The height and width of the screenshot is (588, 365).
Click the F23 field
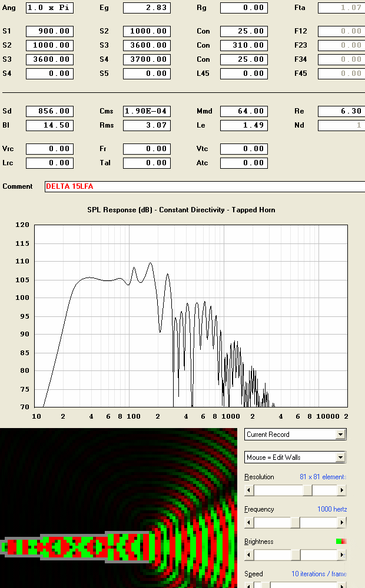tap(341, 45)
